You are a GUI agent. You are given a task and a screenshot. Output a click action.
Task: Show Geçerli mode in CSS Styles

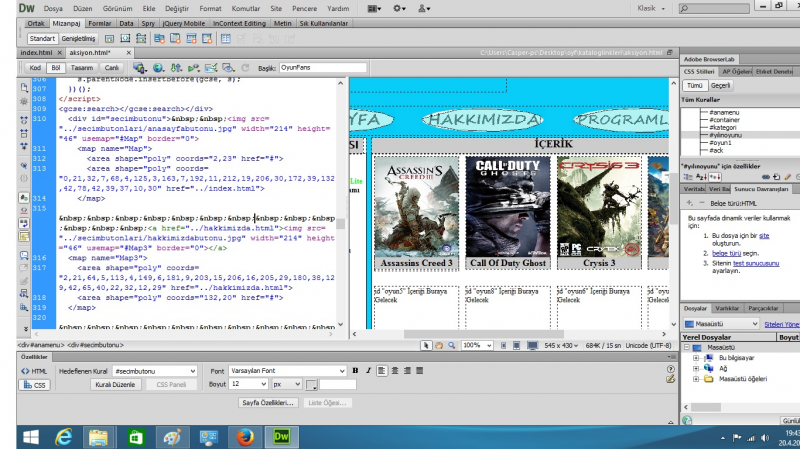720,85
